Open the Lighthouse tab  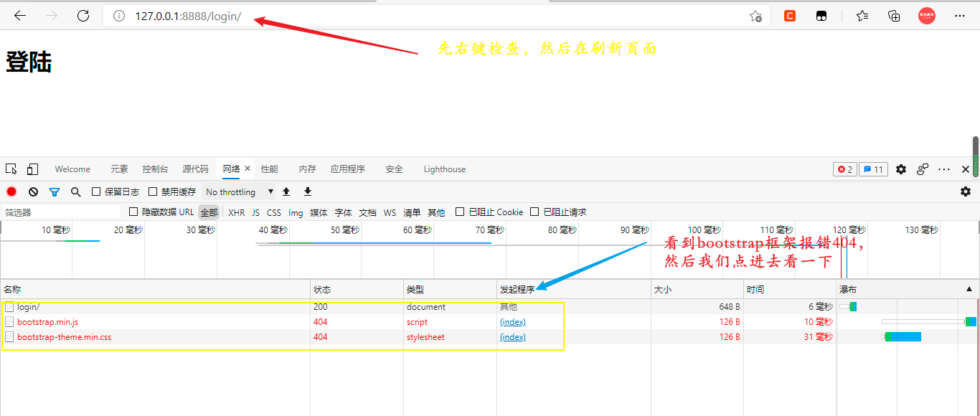[x=444, y=169]
